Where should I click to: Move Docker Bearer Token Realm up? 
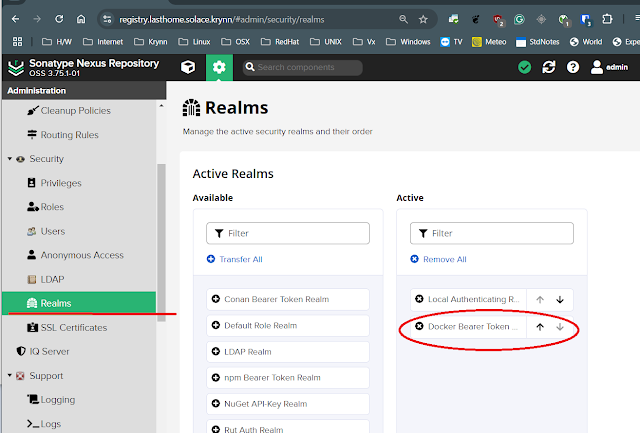(540, 327)
